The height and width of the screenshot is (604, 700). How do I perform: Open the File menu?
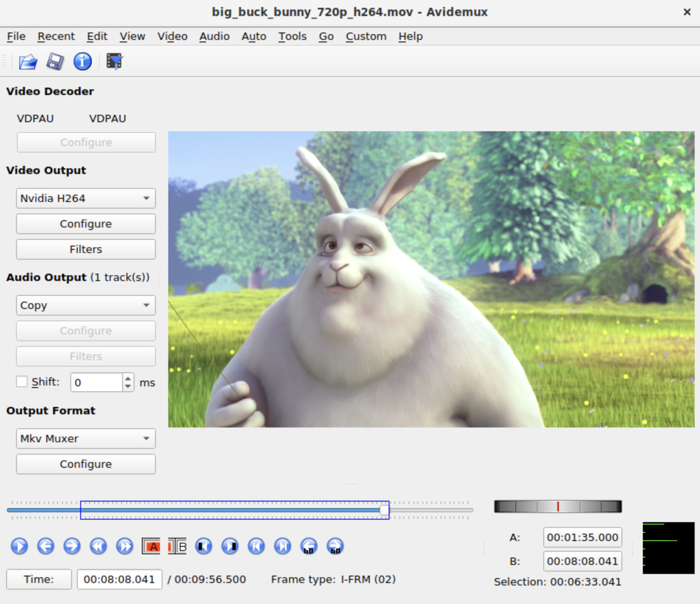tap(16, 36)
